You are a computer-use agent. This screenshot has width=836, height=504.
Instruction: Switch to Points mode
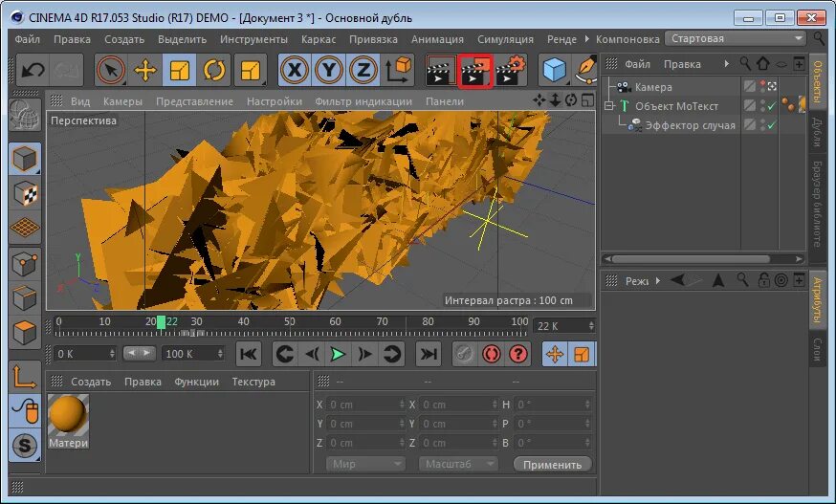tap(25, 263)
